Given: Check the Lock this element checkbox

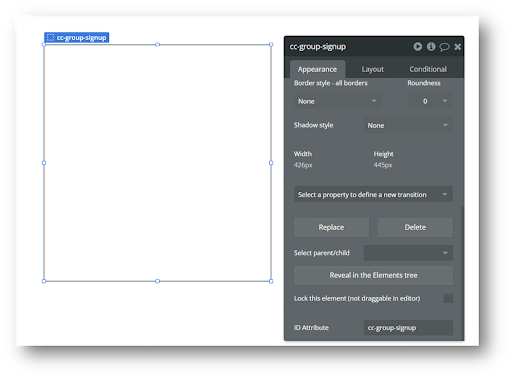Looking at the screenshot, I should pos(448,298).
